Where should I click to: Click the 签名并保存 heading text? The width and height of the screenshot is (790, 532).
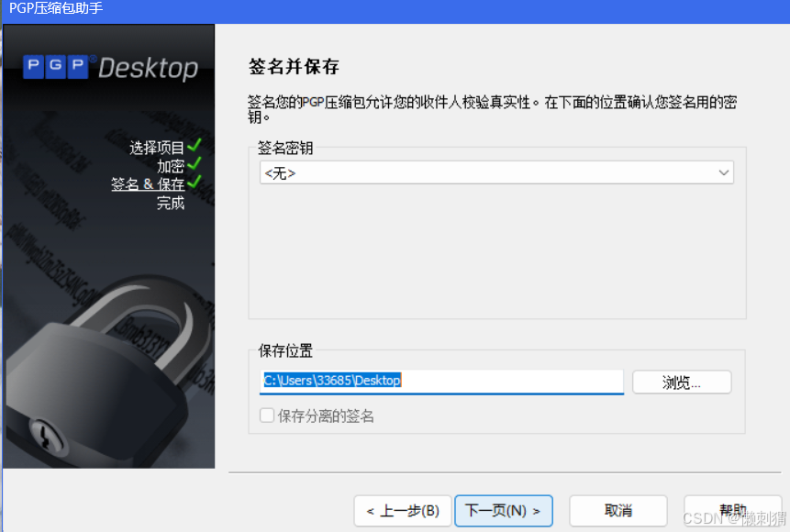(294, 66)
